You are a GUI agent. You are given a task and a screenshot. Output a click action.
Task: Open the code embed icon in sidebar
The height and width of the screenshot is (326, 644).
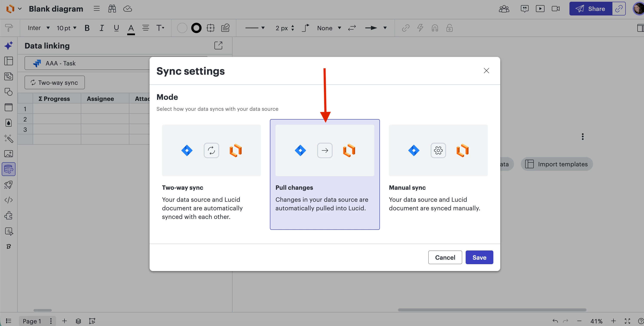coord(9,200)
